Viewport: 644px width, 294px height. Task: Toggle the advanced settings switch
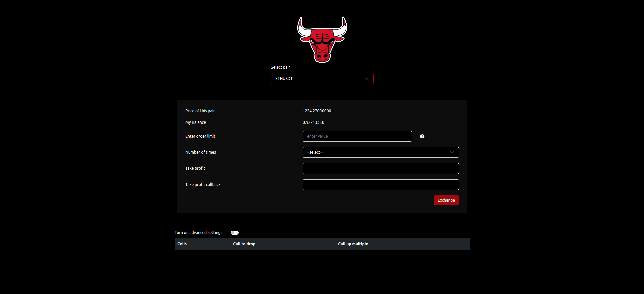pyautogui.click(x=235, y=233)
